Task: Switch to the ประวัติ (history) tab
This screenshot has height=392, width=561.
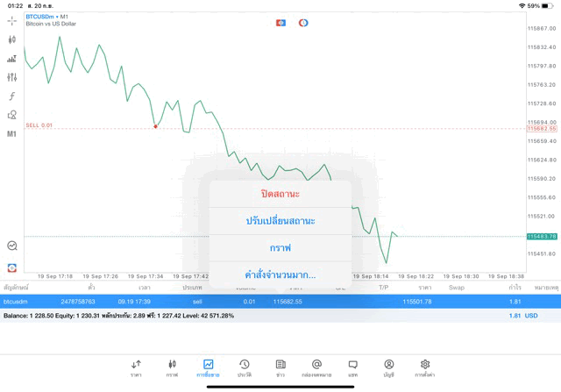Action: point(245,367)
